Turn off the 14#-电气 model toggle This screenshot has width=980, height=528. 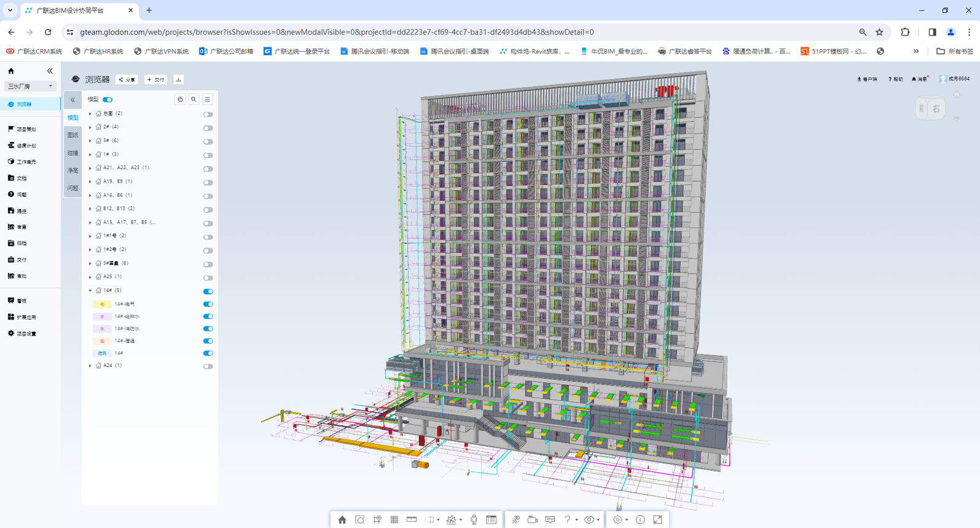point(208,304)
